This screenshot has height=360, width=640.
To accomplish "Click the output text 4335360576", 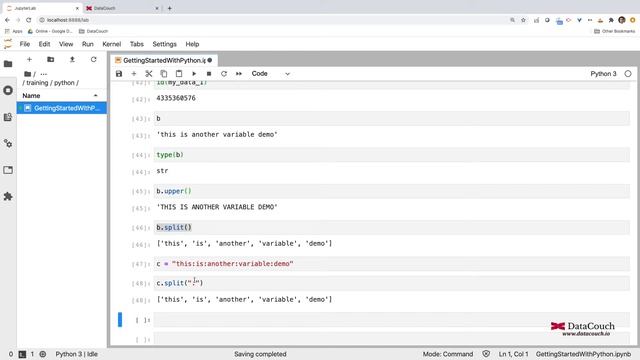I will (176, 98).
